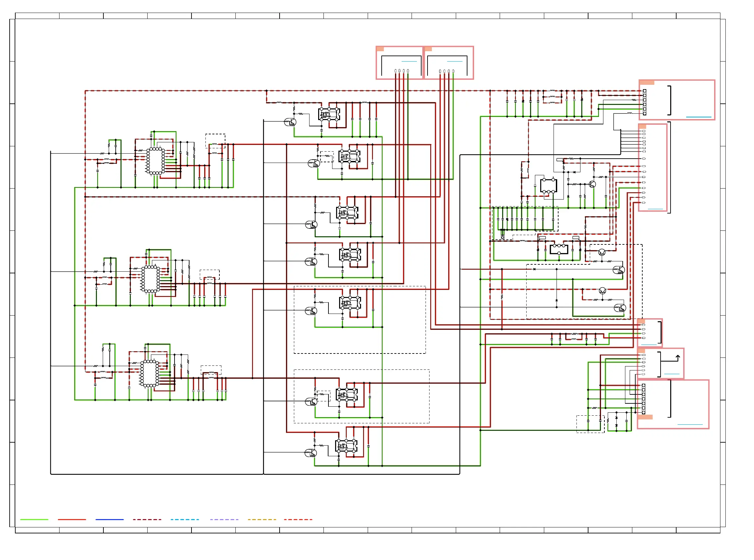Click the middle of three left-side IC chips
The height and width of the screenshot is (560, 754).
(x=151, y=279)
